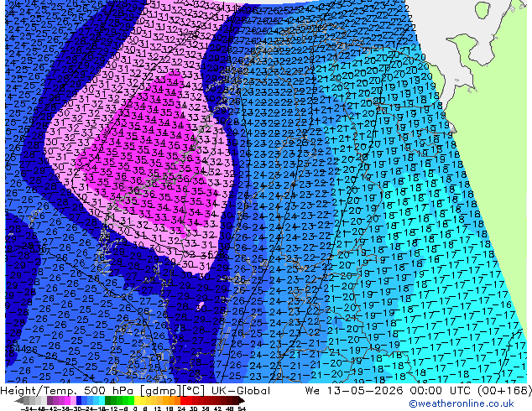
Task: Click the '0' value label under the legend
Action: (x=135, y=408)
